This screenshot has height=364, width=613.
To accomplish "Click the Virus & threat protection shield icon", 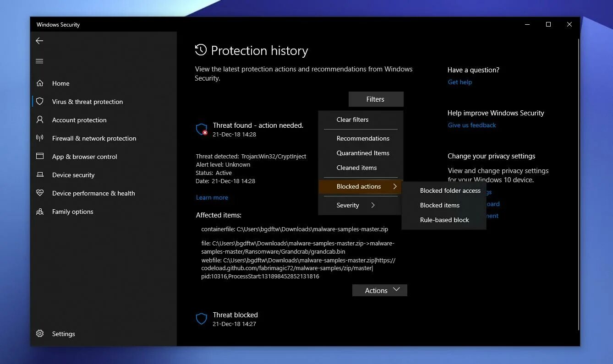I will click(40, 102).
